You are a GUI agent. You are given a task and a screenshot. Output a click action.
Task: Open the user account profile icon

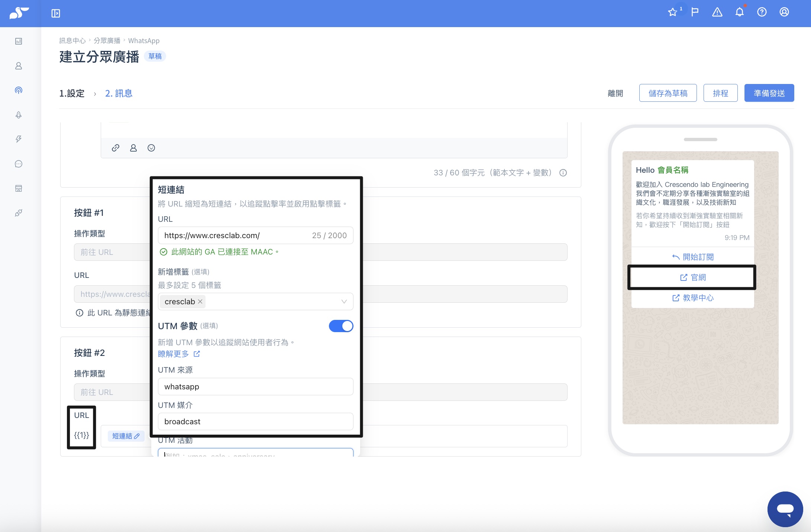784,12
